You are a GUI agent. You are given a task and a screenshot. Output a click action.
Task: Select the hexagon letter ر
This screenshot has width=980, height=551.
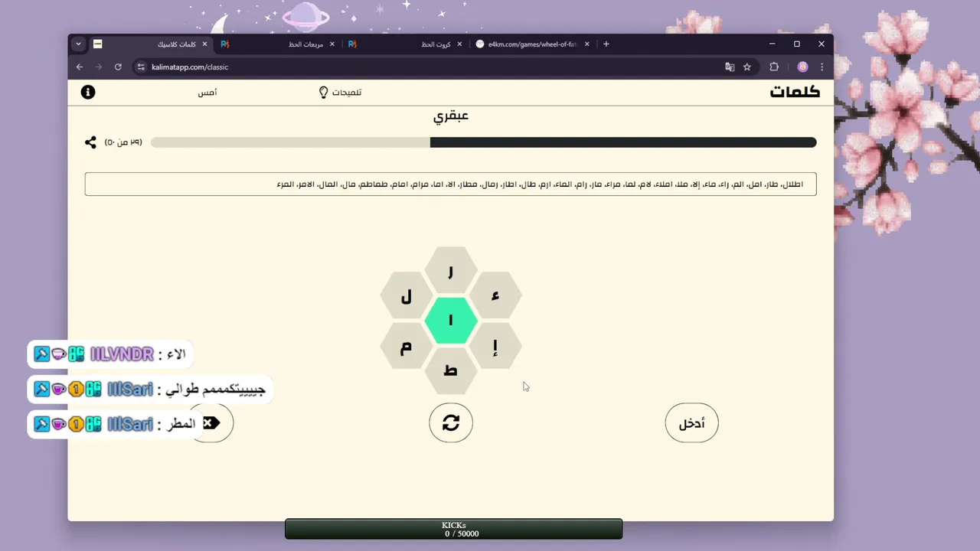coord(451,270)
